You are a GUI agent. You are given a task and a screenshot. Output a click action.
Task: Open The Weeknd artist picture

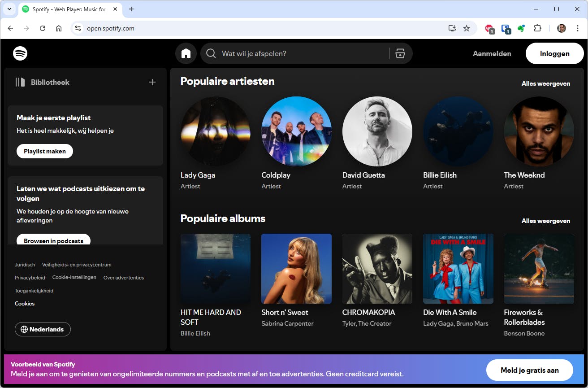[x=539, y=131]
